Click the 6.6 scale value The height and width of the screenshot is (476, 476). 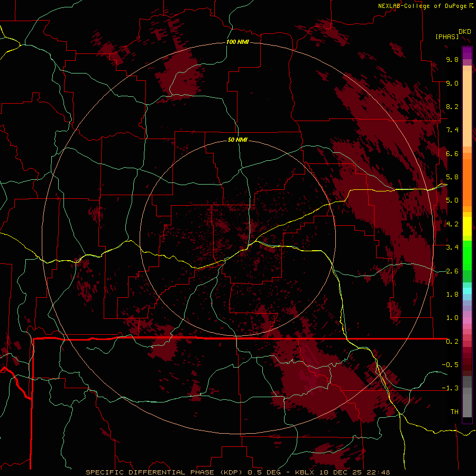tap(452, 153)
